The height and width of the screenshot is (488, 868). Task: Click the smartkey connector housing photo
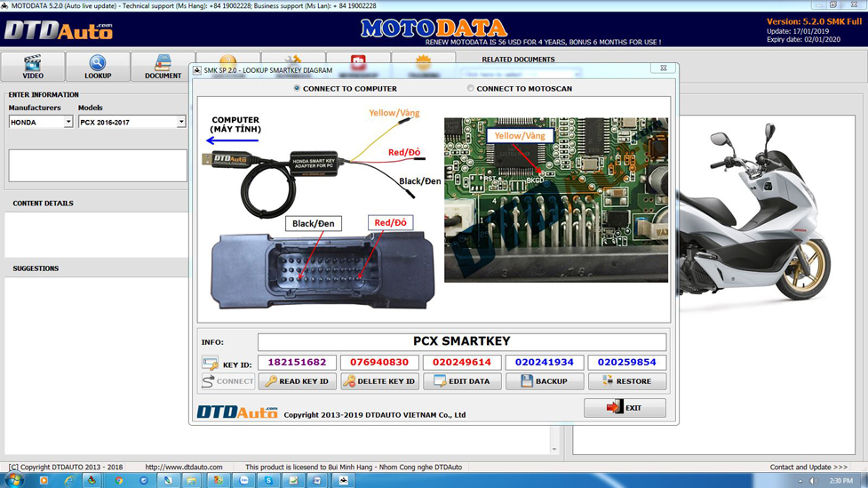coord(323,270)
